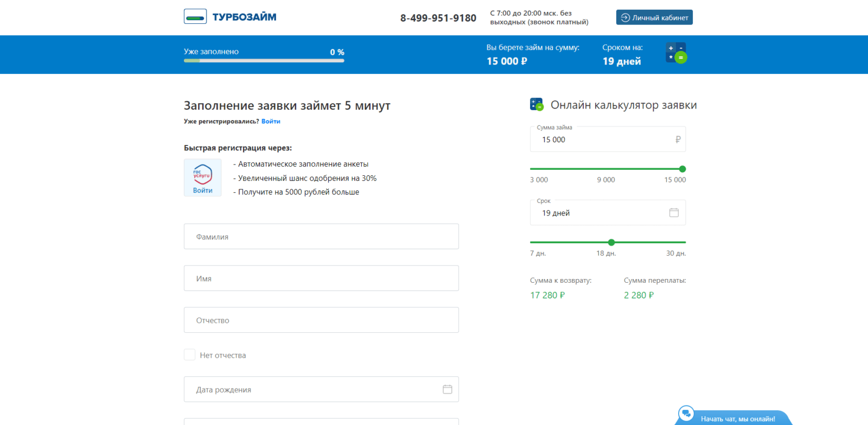Screen dimensions: 868x425
Task: Open the chat bubble icon
Action: tap(686, 414)
